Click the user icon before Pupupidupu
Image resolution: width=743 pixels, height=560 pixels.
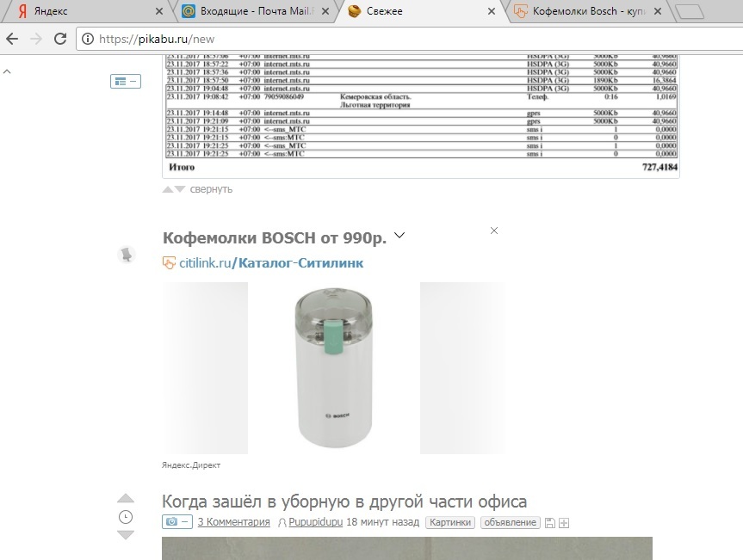click(282, 523)
